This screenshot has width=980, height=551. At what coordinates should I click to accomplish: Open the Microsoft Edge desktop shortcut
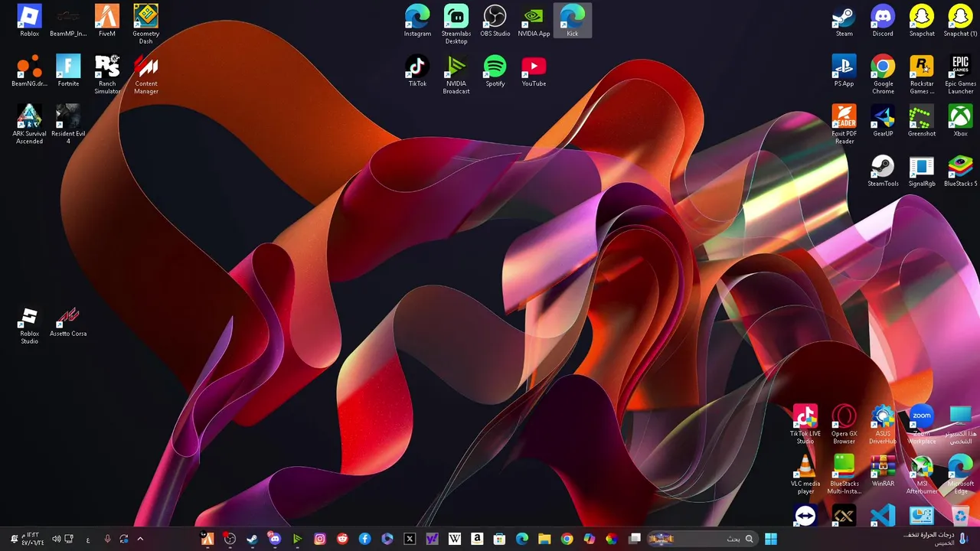960,474
